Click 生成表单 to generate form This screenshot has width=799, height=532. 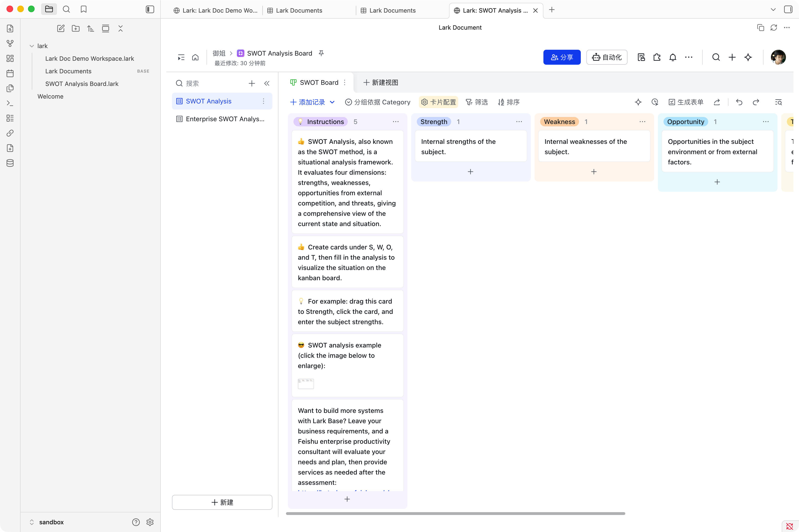tap(686, 102)
